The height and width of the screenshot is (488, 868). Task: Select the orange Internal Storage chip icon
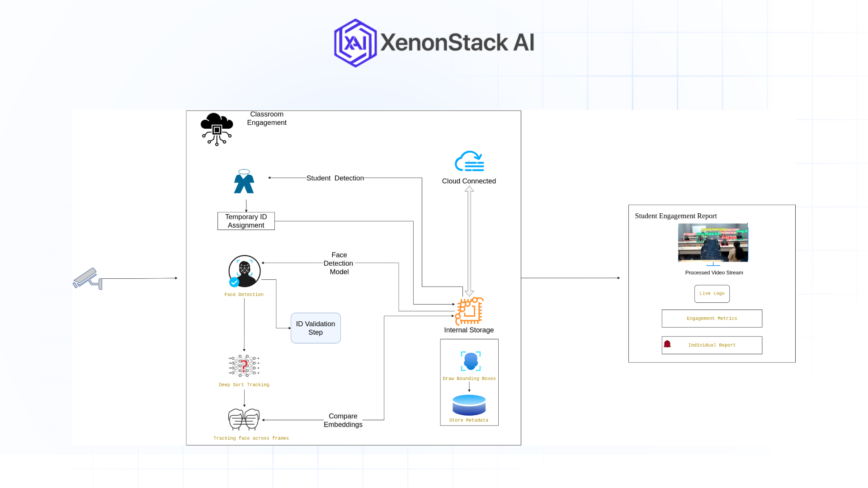point(469,311)
